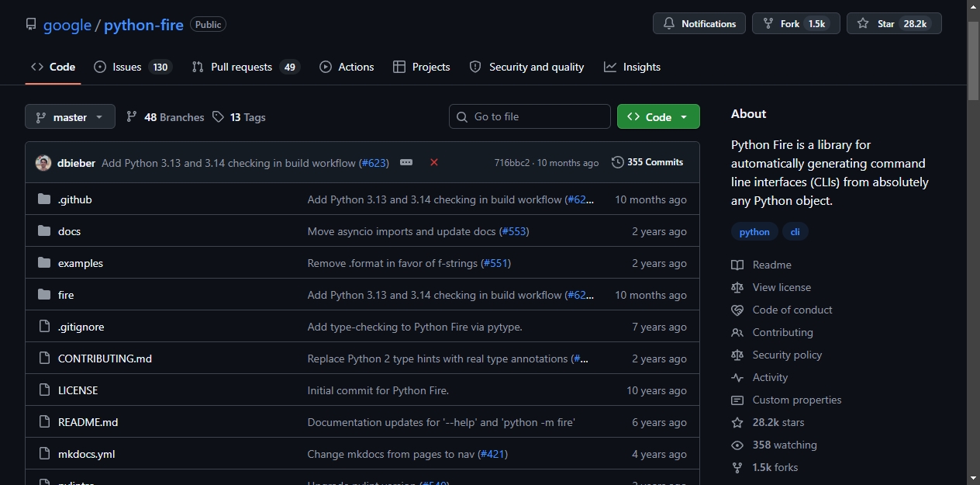
Task: Click the fork icon beside 1.5k forks
Action: 737,467
